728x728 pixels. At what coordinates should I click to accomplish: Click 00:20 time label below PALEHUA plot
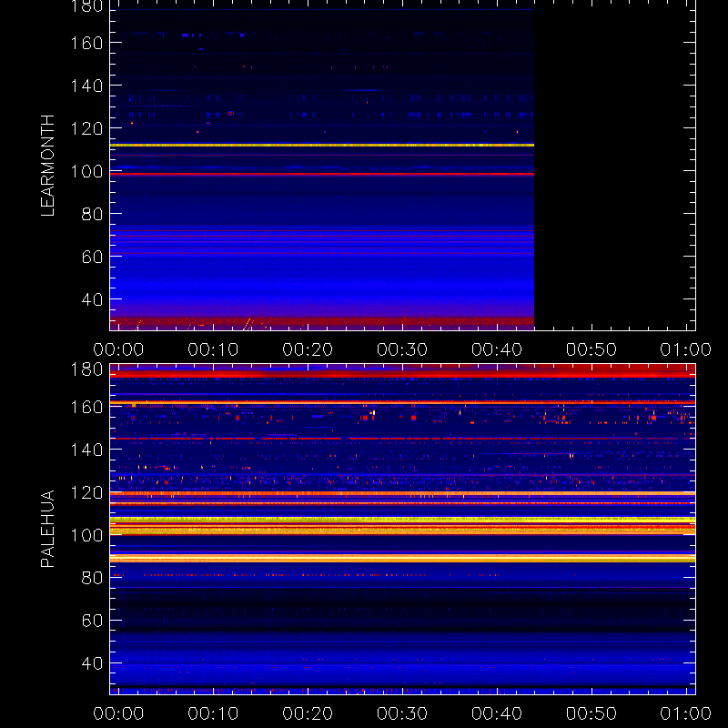coord(308,713)
